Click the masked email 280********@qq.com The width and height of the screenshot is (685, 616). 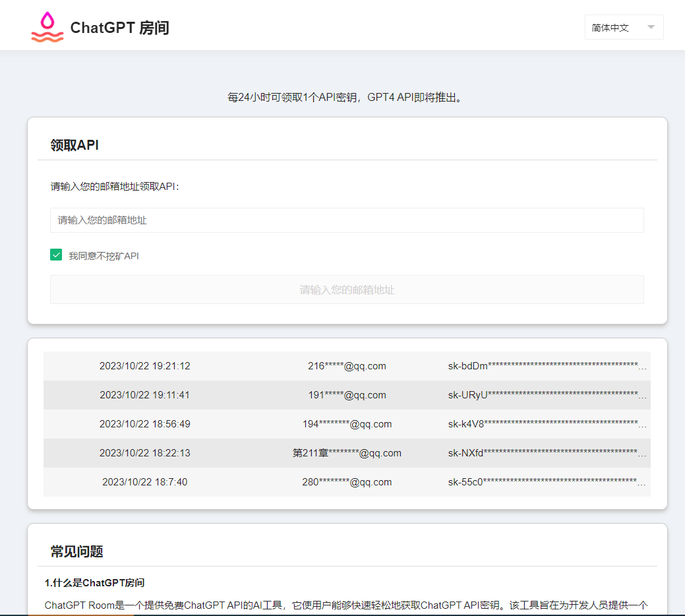tap(347, 482)
